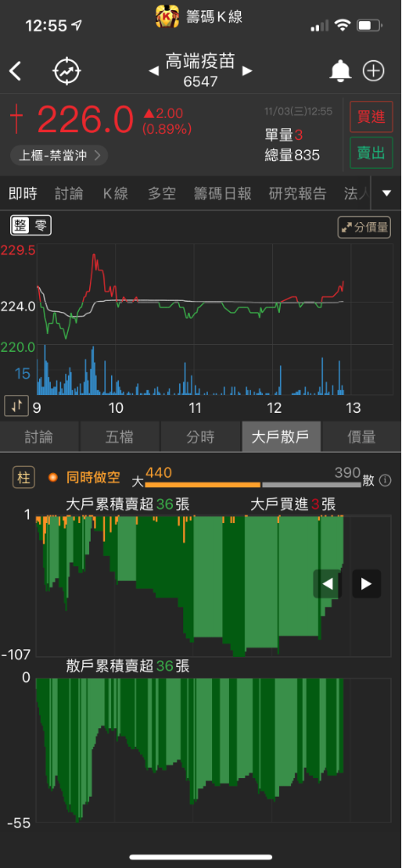Viewport: 402px width, 868px height.
Task: Switch to previous stock with left triangle
Action: click(x=154, y=71)
